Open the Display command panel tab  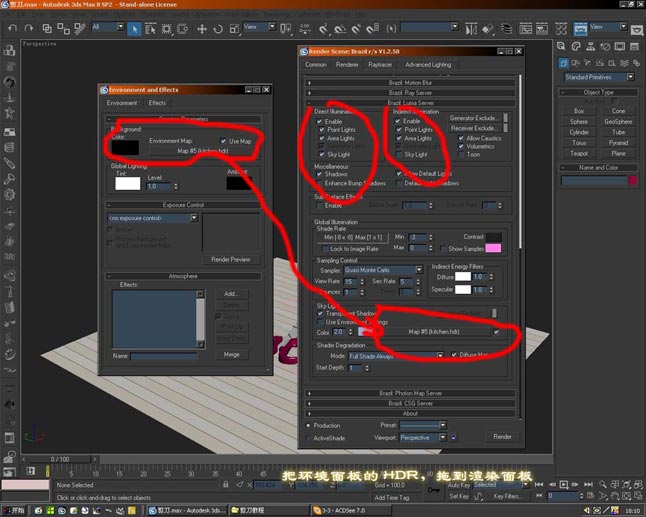(619, 46)
